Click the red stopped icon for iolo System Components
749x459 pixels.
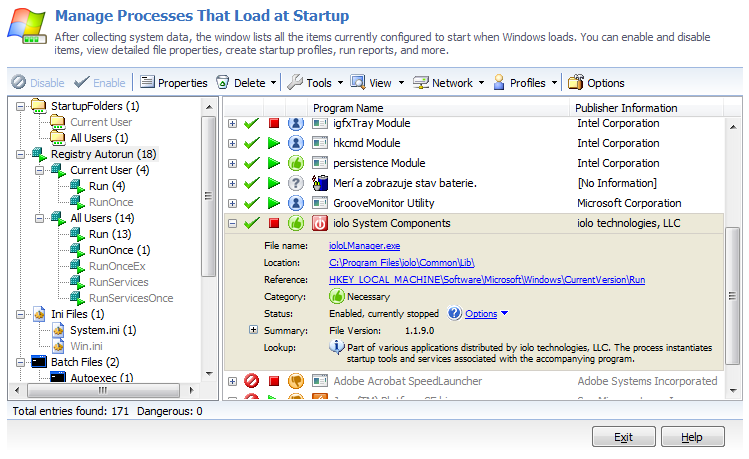pos(274,223)
